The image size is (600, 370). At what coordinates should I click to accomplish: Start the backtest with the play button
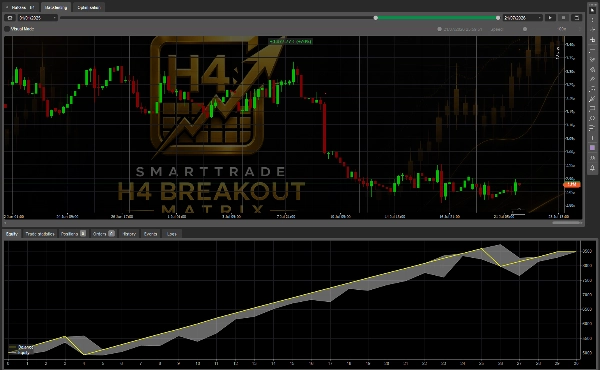pyautogui.click(x=550, y=18)
